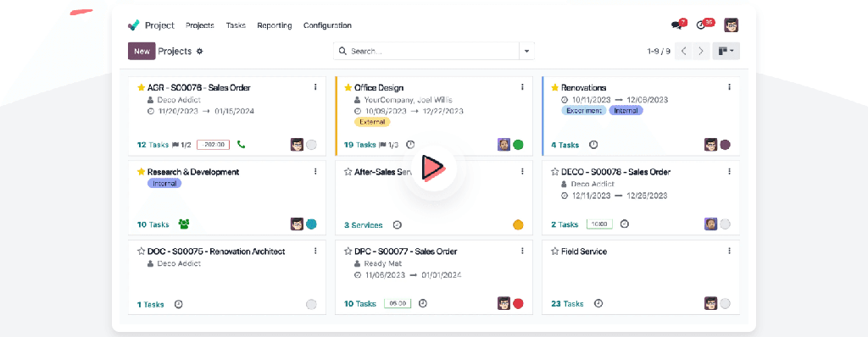The image size is (868, 337).
Task: Click clock activity icon on Office Design
Action: tap(410, 145)
